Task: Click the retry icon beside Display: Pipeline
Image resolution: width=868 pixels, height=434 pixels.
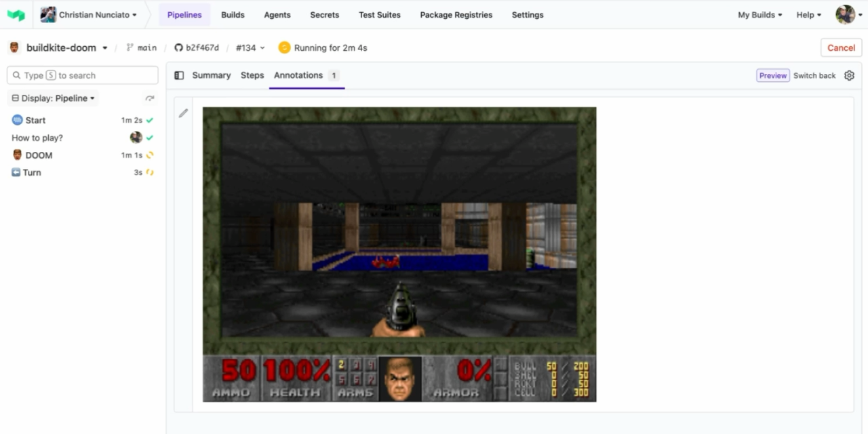Action: [150, 98]
